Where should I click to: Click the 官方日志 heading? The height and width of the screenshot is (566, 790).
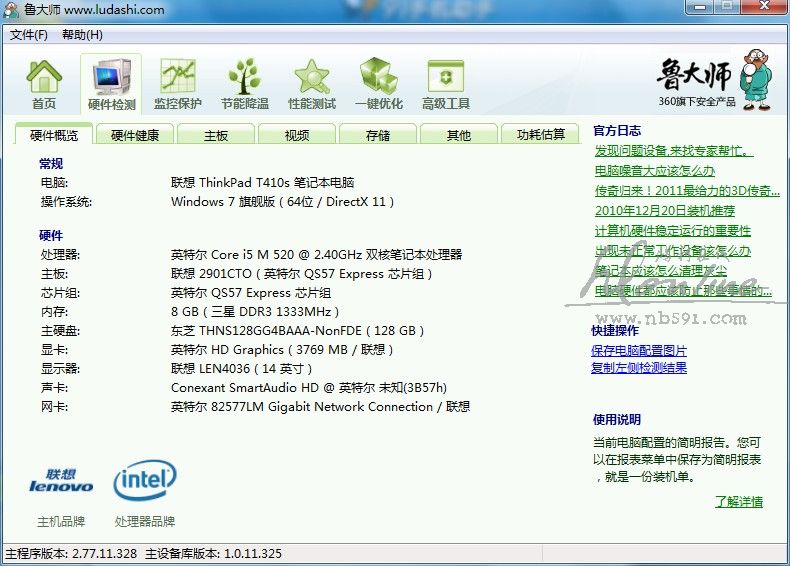[x=617, y=131]
